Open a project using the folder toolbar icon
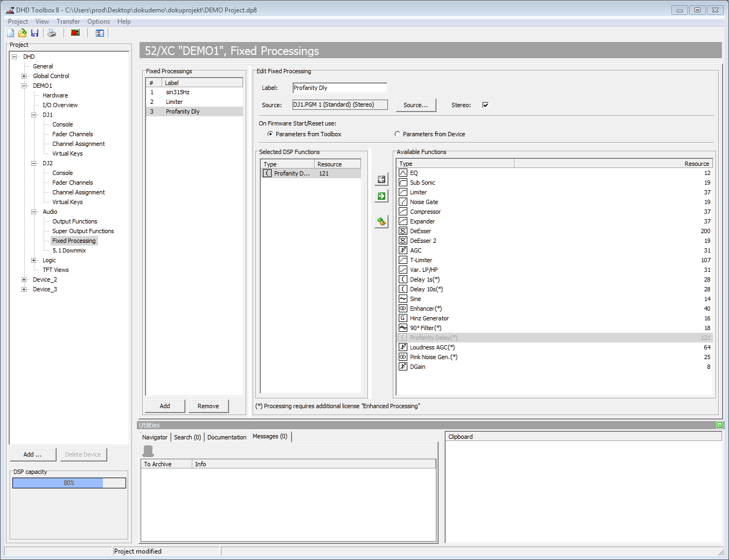This screenshot has width=729, height=560. (x=22, y=33)
